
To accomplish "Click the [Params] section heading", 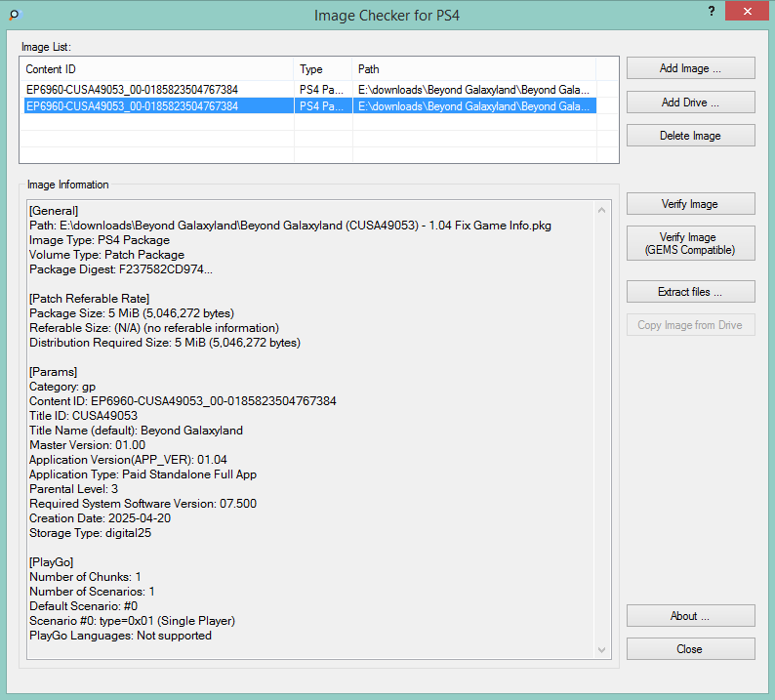I will pos(53,372).
